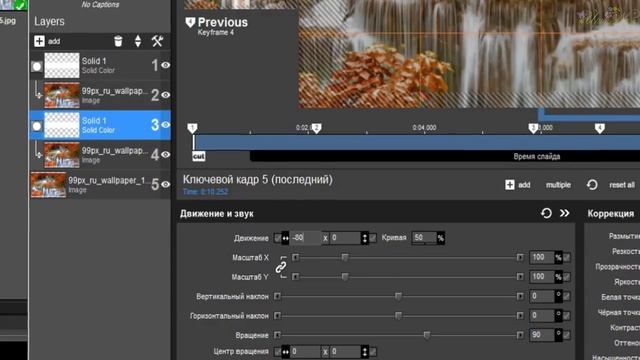Screen dimensions: 640x360
Task: Select keyframe marker 3 on timeline
Action: tap(533, 129)
